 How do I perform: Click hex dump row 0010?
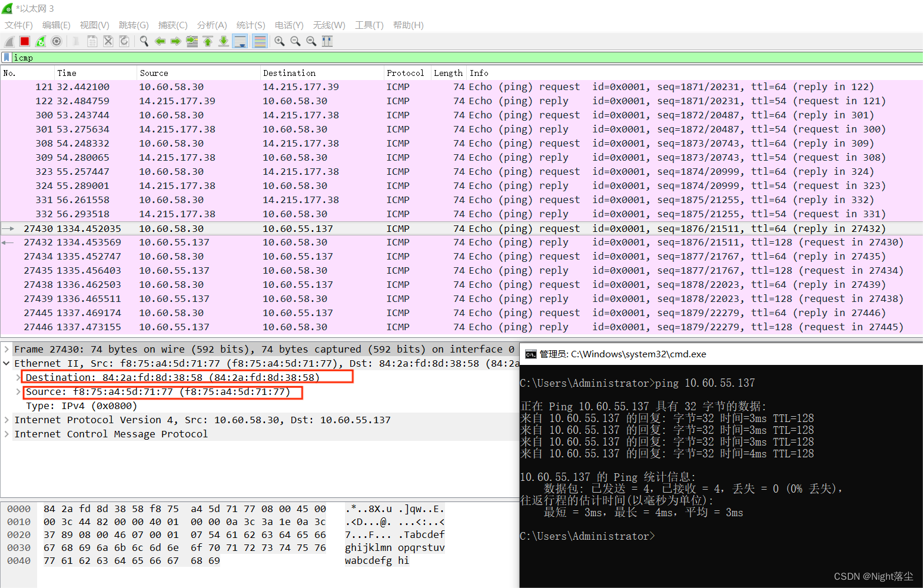[x=225, y=522]
